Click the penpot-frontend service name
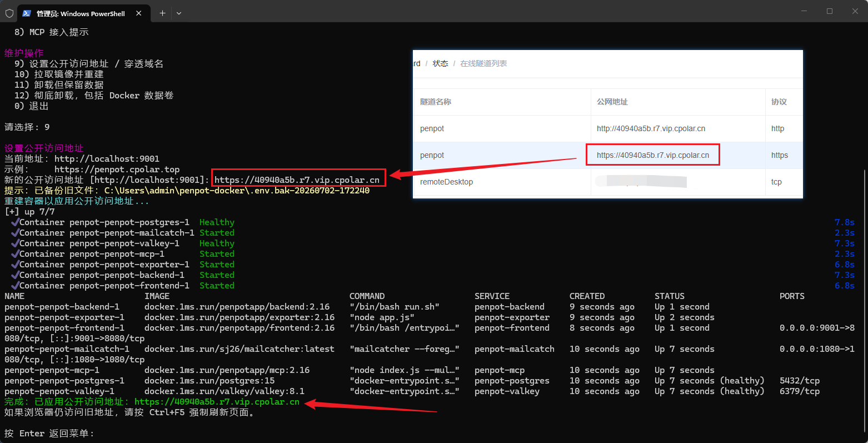Screen dimensions: 868x443 (512, 328)
